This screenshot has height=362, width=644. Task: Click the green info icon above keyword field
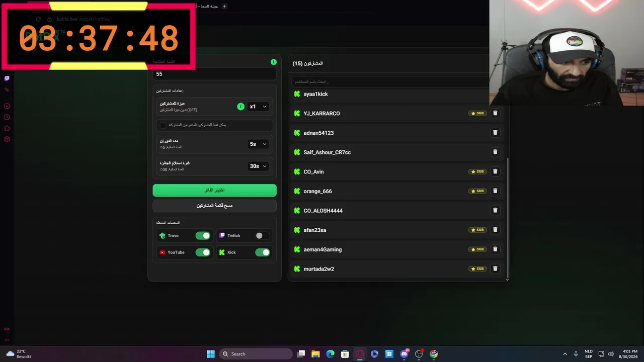point(274,62)
